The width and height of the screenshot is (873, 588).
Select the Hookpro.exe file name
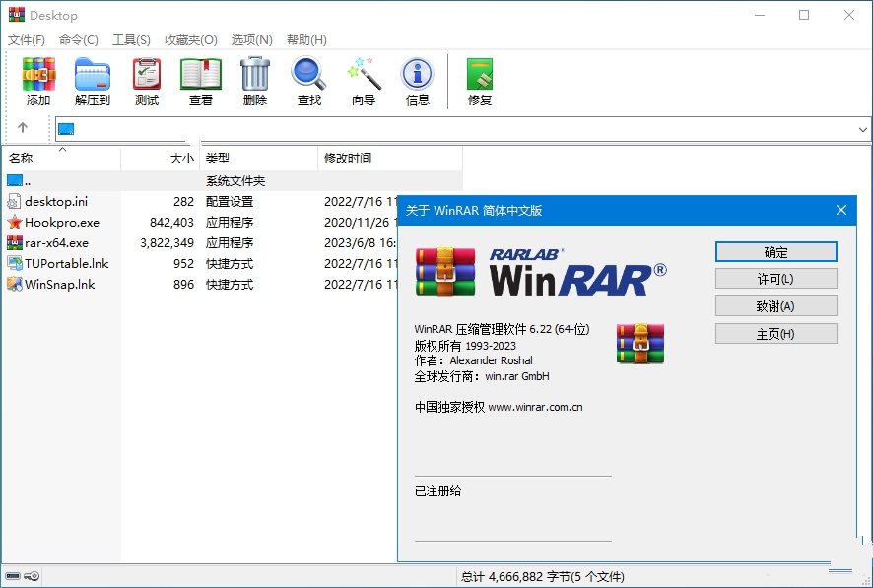pos(62,222)
